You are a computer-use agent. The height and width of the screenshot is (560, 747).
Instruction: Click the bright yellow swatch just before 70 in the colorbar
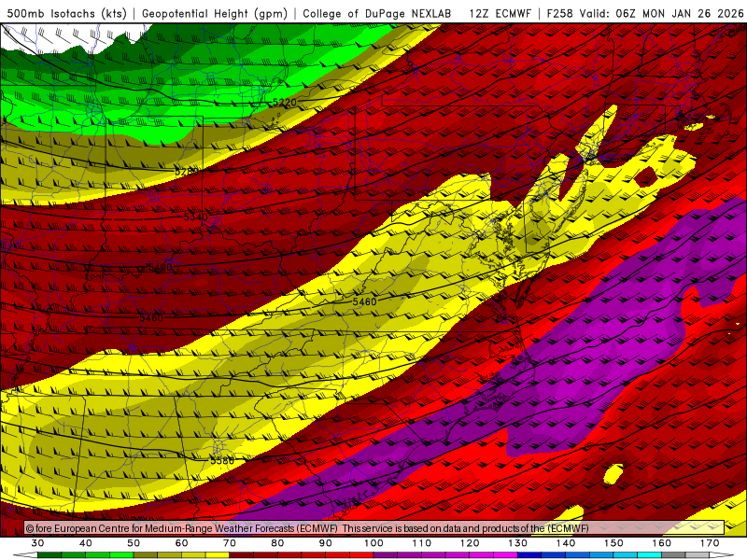tap(218, 555)
